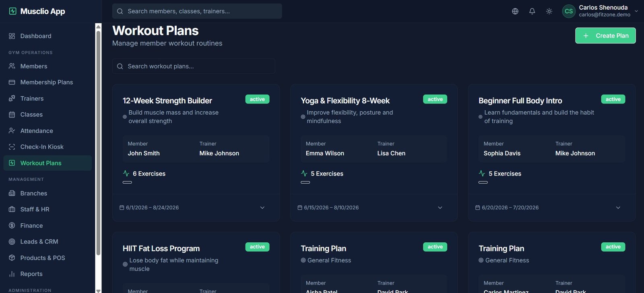Click the Create Plan button
The height and width of the screenshot is (293, 644).
tap(605, 35)
